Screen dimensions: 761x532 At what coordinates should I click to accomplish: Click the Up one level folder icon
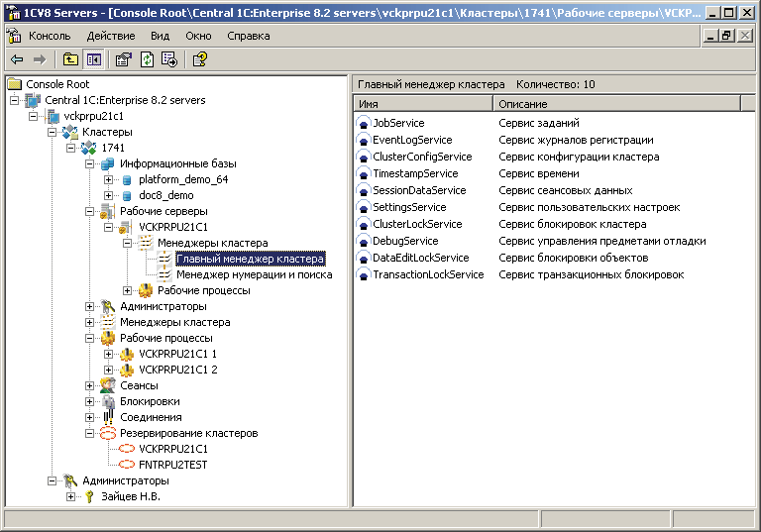(71, 59)
